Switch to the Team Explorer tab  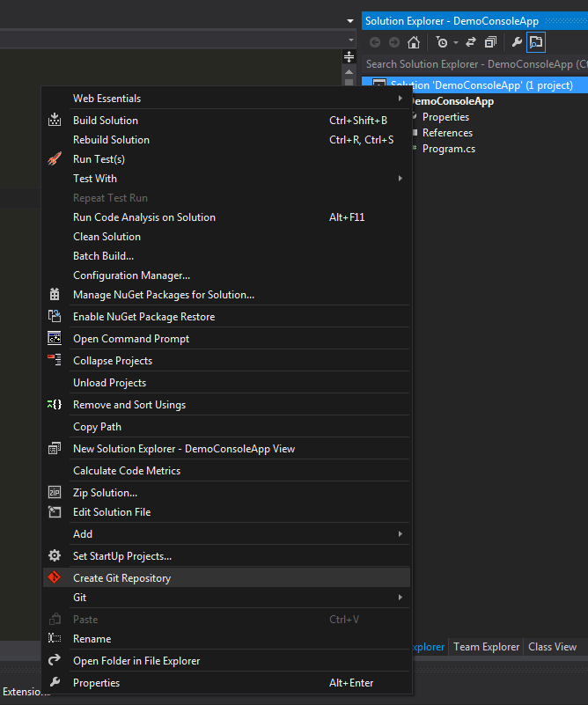click(486, 647)
